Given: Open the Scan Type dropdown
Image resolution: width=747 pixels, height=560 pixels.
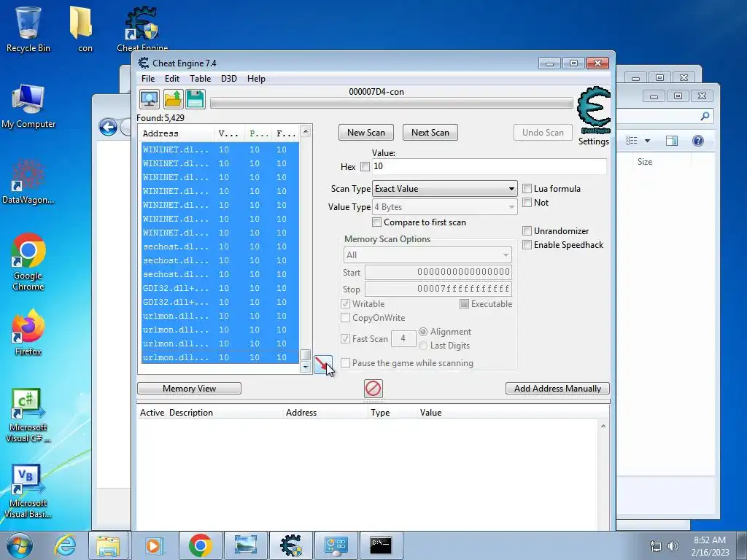Looking at the screenshot, I should [444, 189].
